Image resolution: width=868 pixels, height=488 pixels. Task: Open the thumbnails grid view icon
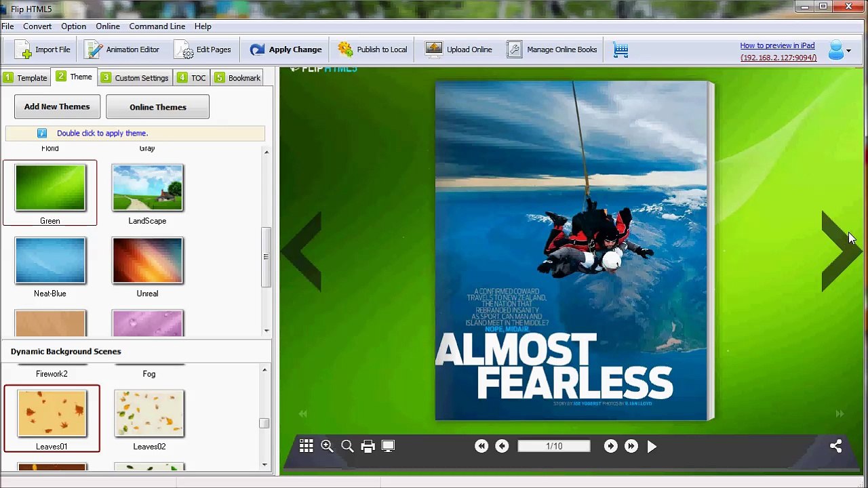306,446
